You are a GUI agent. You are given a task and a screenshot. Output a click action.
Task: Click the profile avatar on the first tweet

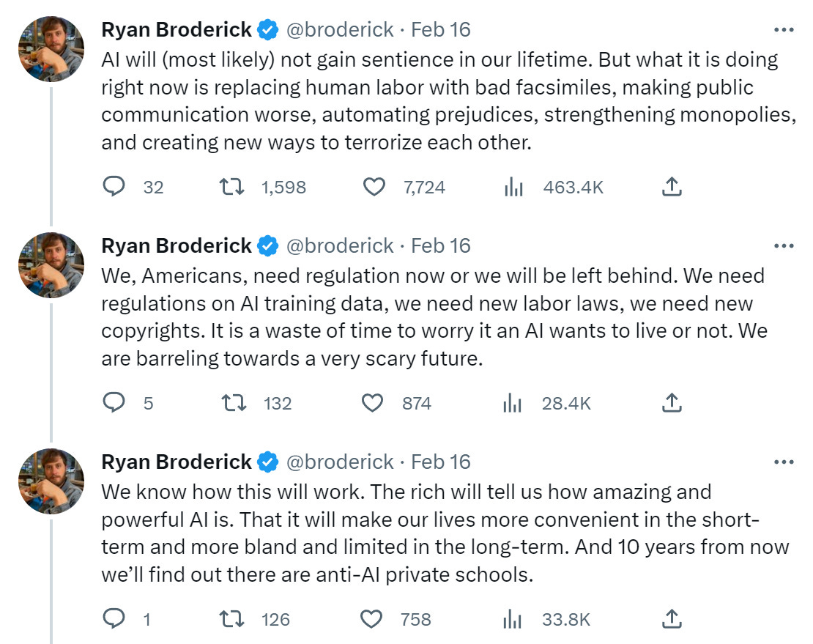(51, 48)
